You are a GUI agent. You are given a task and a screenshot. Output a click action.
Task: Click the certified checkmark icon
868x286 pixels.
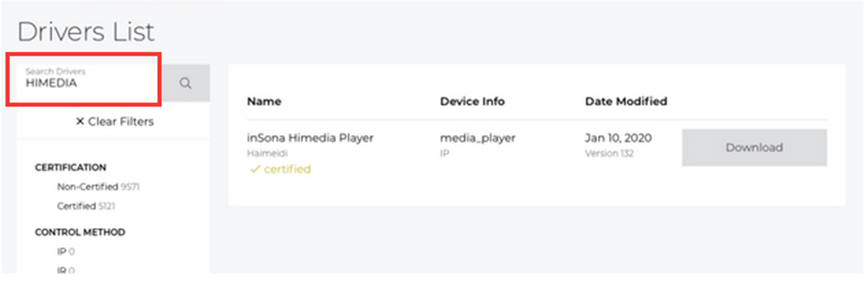pos(253,170)
